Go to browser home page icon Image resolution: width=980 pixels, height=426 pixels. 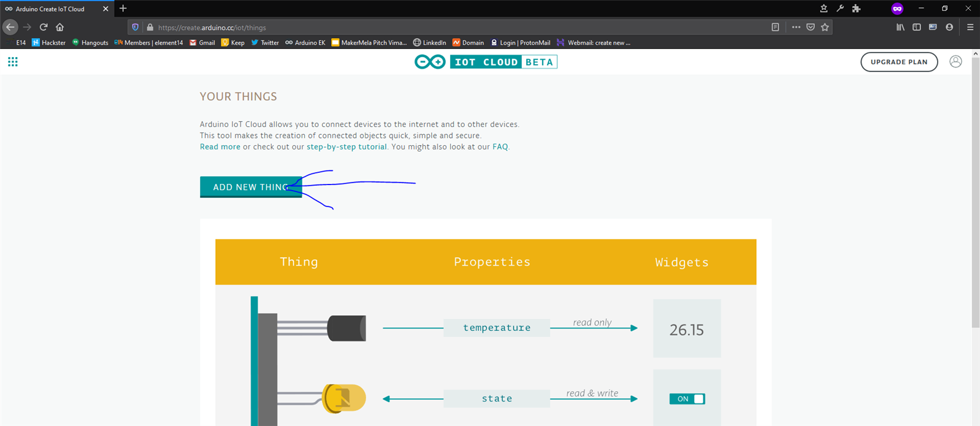point(59,27)
